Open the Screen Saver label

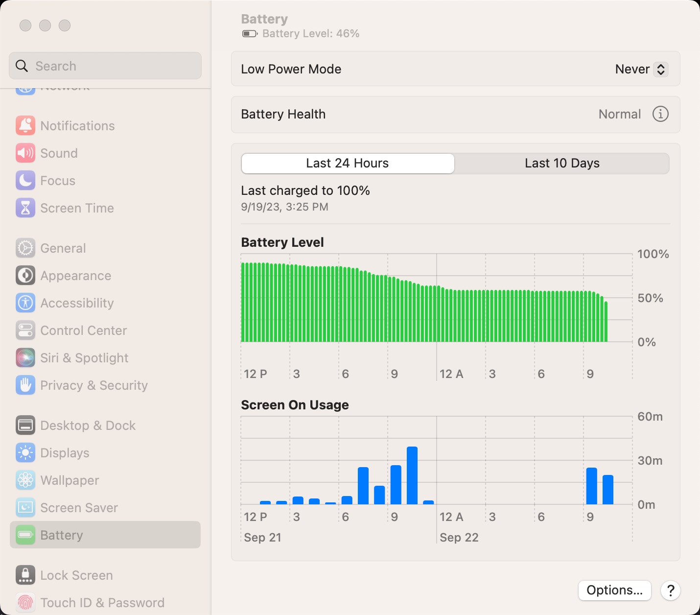click(79, 508)
